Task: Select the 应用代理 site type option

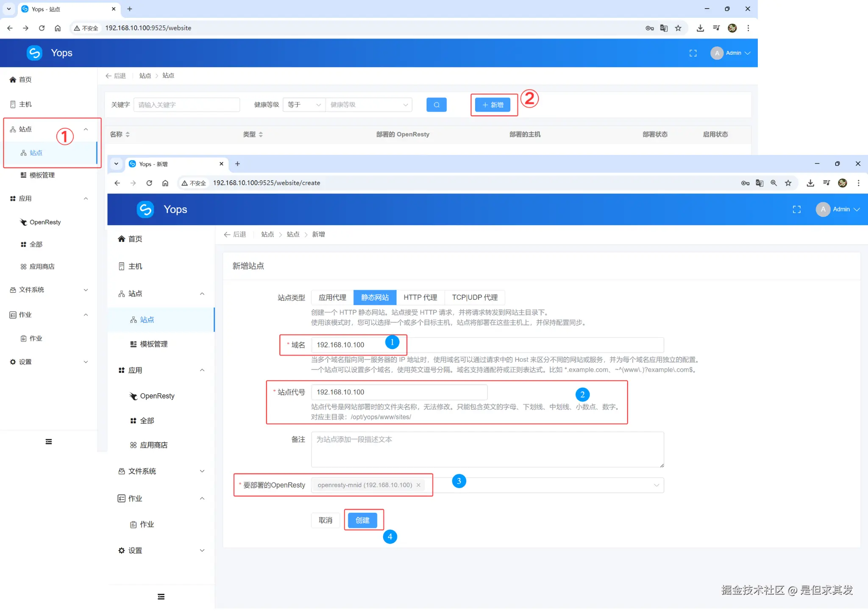Action: (332, 297)
